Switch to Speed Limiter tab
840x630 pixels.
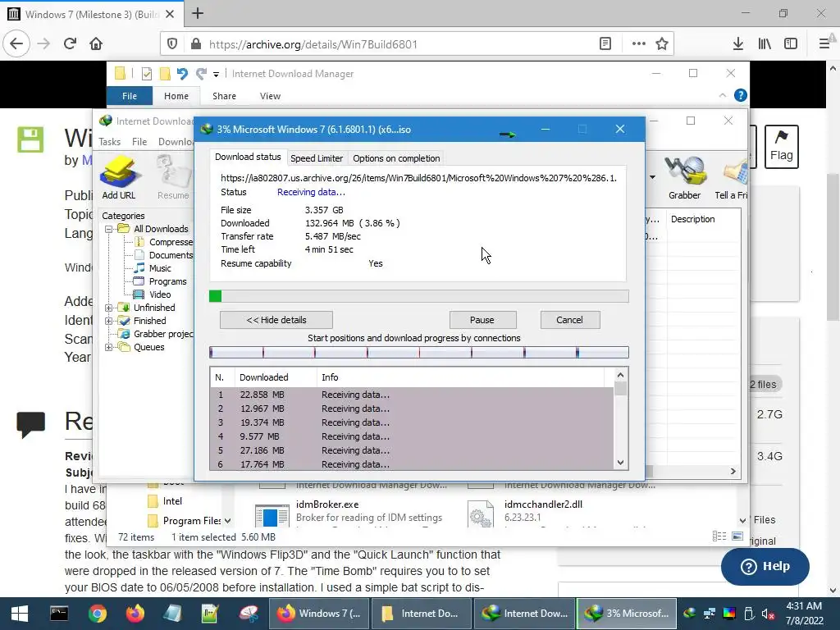click(316, 158)
